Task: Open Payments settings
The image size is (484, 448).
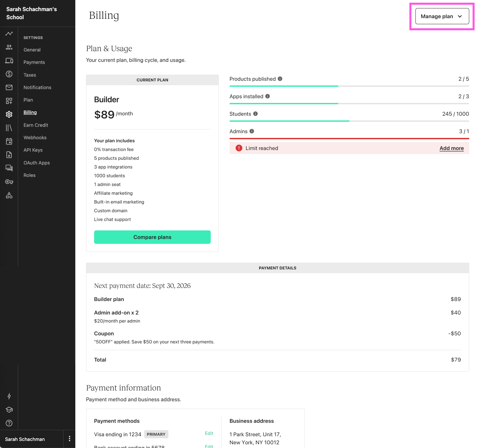Action: coord(34,62)
